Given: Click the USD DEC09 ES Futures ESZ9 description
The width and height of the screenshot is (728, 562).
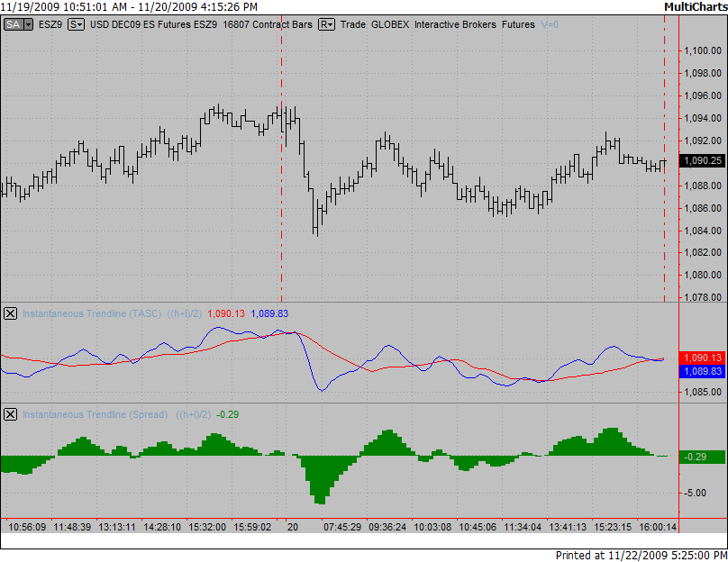Looking at the screenshot, I should tap(153, 24).
